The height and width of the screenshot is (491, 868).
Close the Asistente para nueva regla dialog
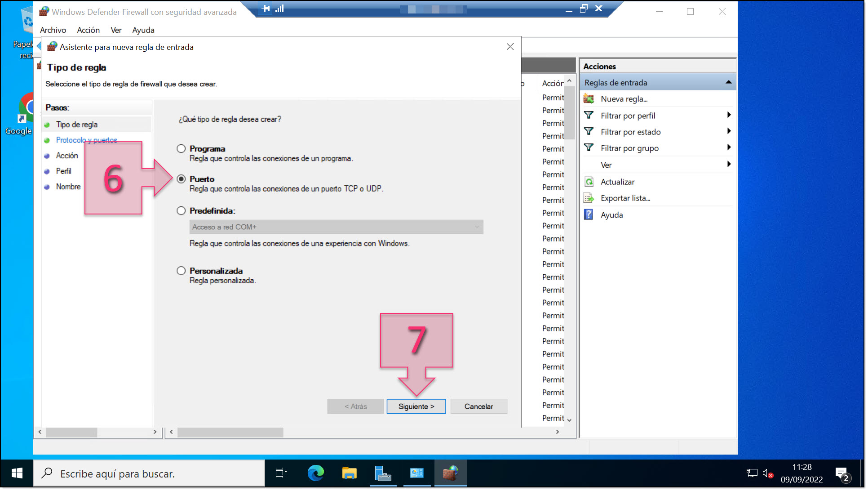(510, 47)
